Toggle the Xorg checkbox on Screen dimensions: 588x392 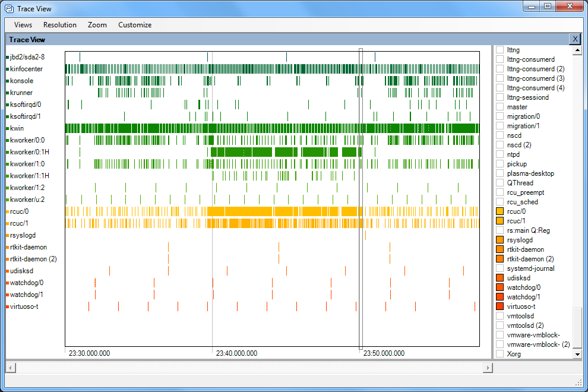(500, 354)
